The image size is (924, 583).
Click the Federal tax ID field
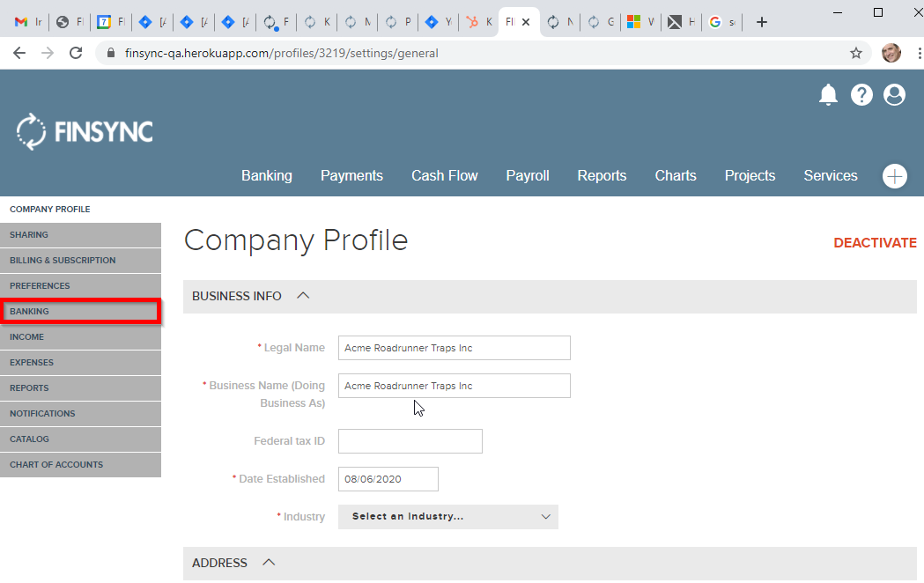410,441
